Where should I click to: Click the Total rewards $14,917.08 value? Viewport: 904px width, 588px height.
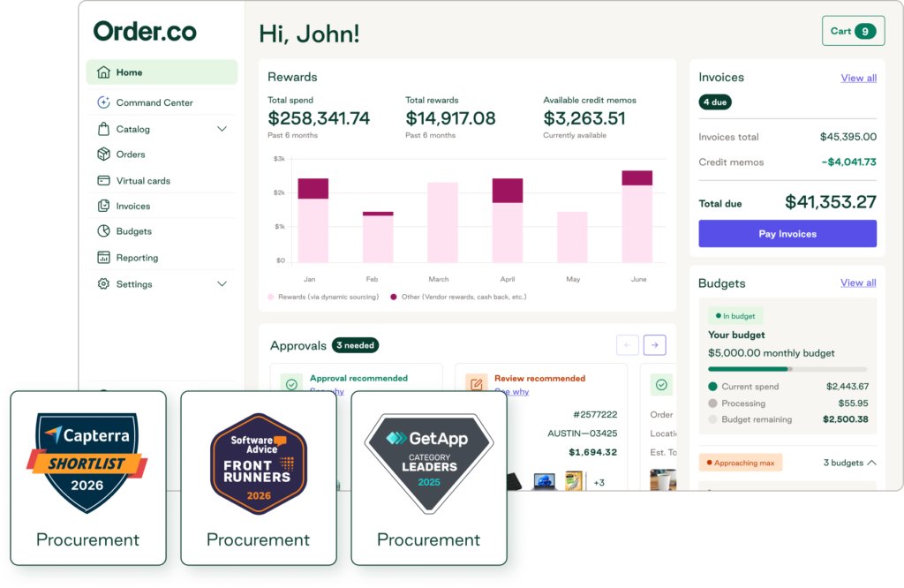point(450,118)
